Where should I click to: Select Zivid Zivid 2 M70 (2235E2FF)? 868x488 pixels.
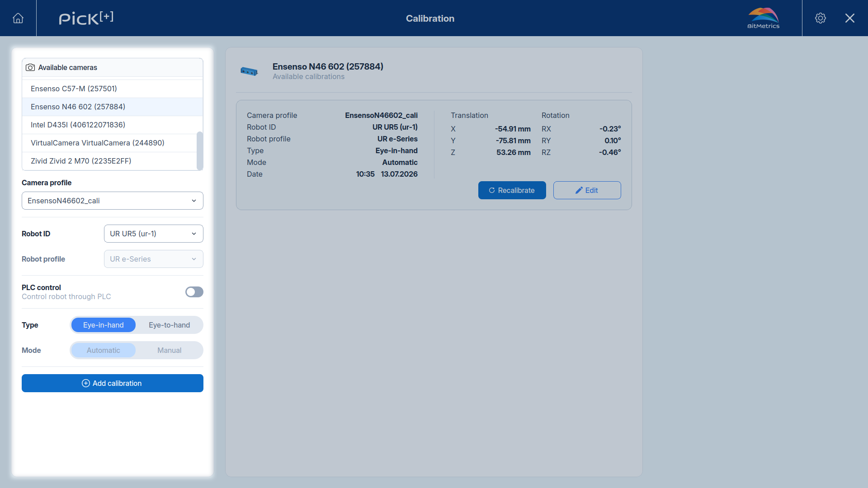[x=109, y=161]
